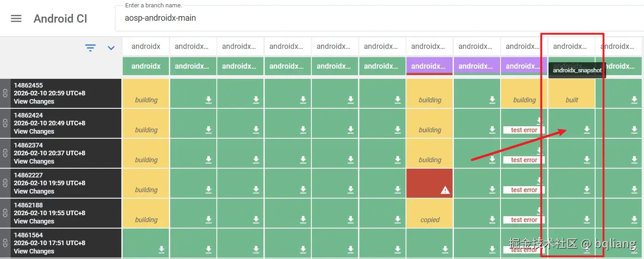Open View Changes for build 14862227
Viewport: 644px width, 259px height.
(34, 191)
